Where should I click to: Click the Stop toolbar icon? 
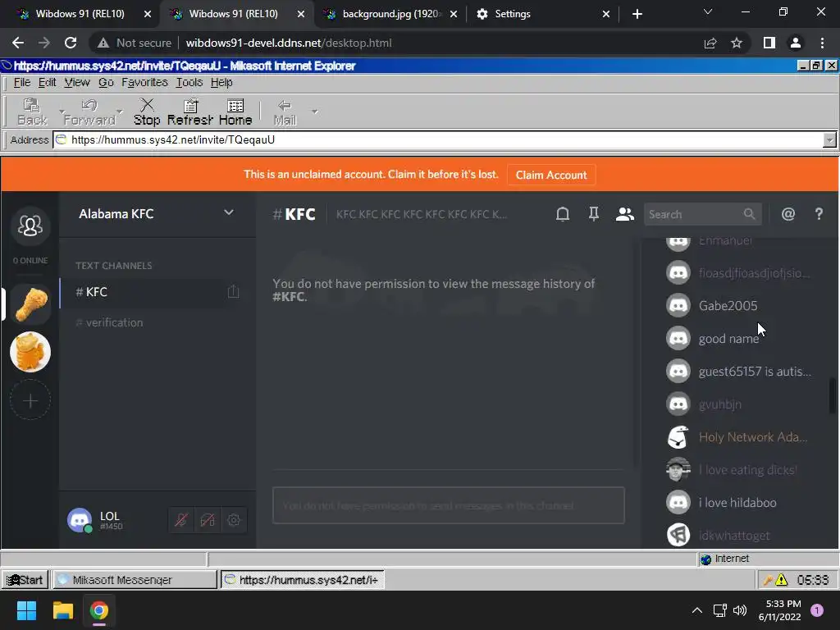tap(147, 112)
